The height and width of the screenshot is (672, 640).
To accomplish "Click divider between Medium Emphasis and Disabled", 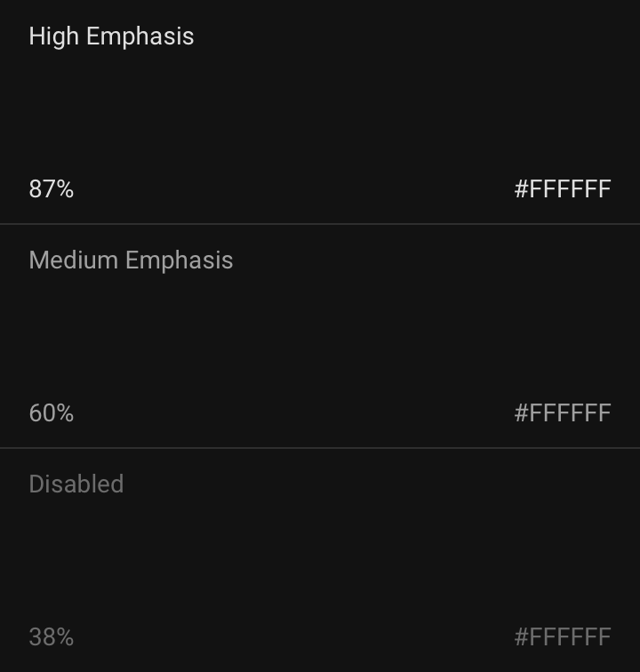I will point(320,448).
